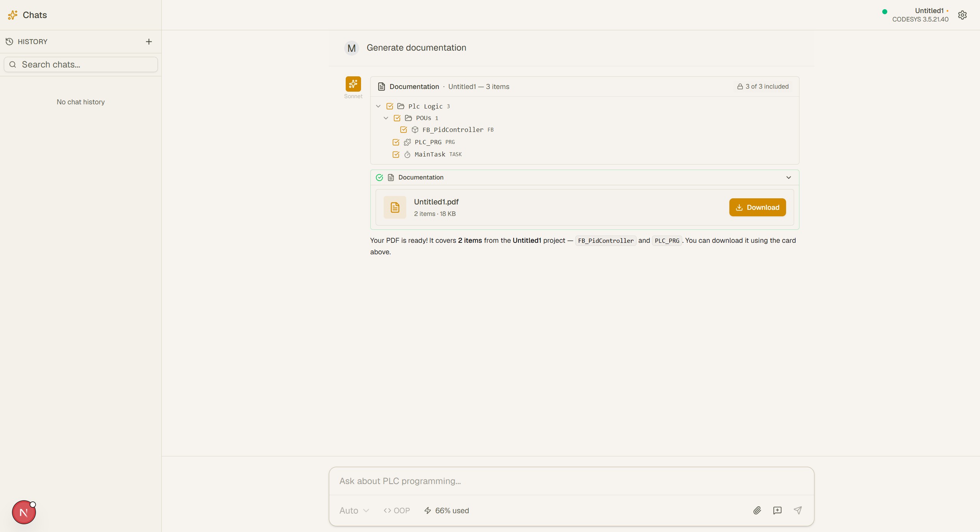Click the M user avatar
Viewport: 980px width, 532px height.
[351, 48]
